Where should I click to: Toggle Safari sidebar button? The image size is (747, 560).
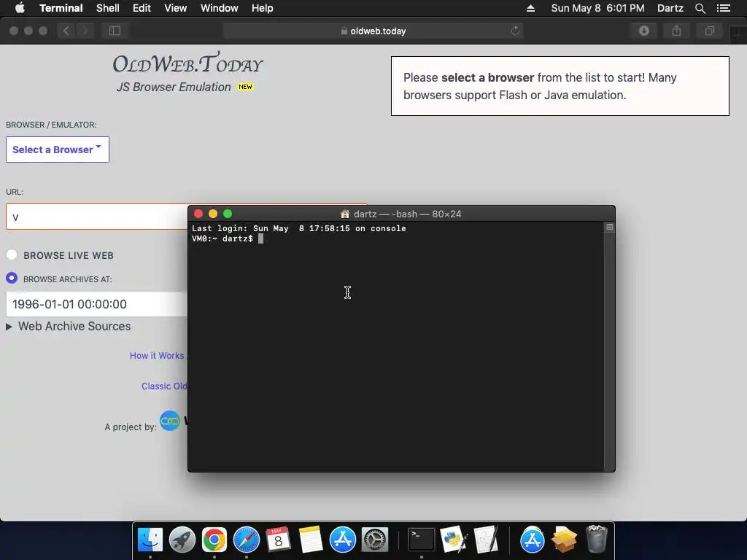pyautogui.click(x=115, y=31)
